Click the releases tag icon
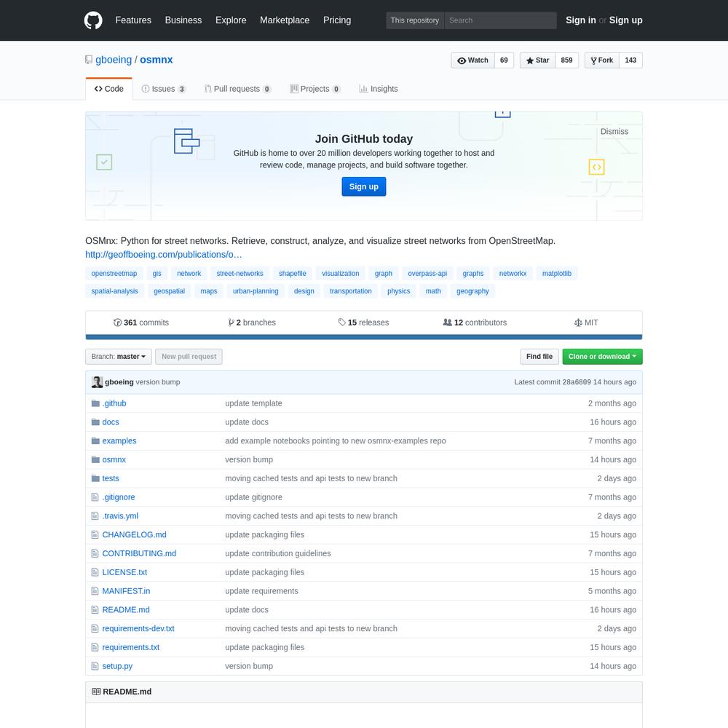 [341, 323]
